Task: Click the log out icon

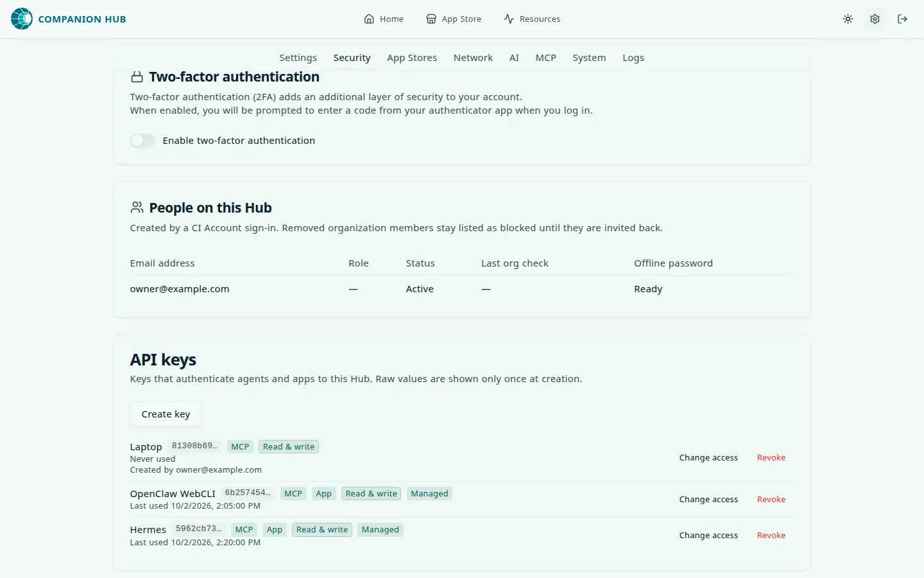Action: 902,19
